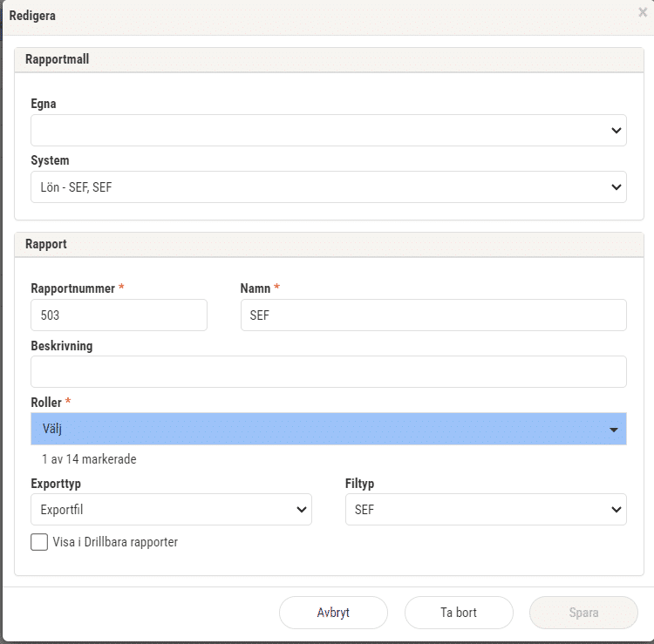Click the chevron arrow of System dropdown
This screenshot has height=644, width=654.
pos(616,187)
